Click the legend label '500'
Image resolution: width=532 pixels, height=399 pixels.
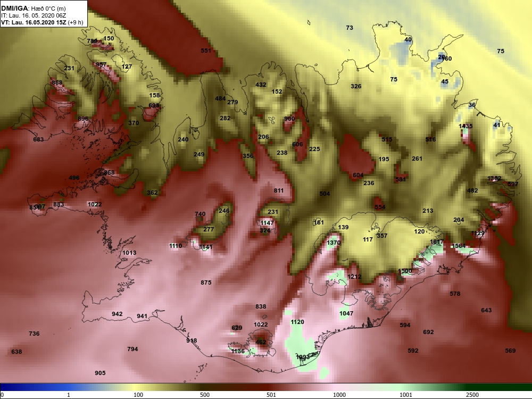(205, 395)
